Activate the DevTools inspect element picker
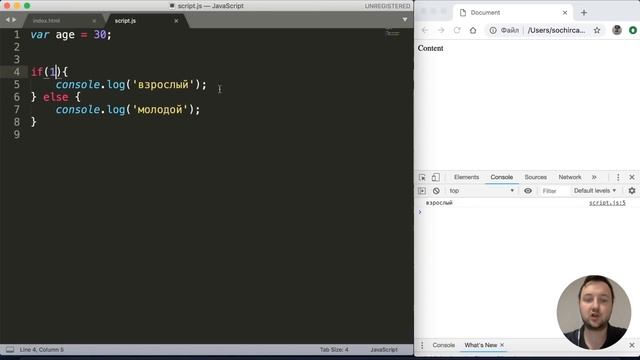This screenshot has height=360, width=640. tap(422, 177)
